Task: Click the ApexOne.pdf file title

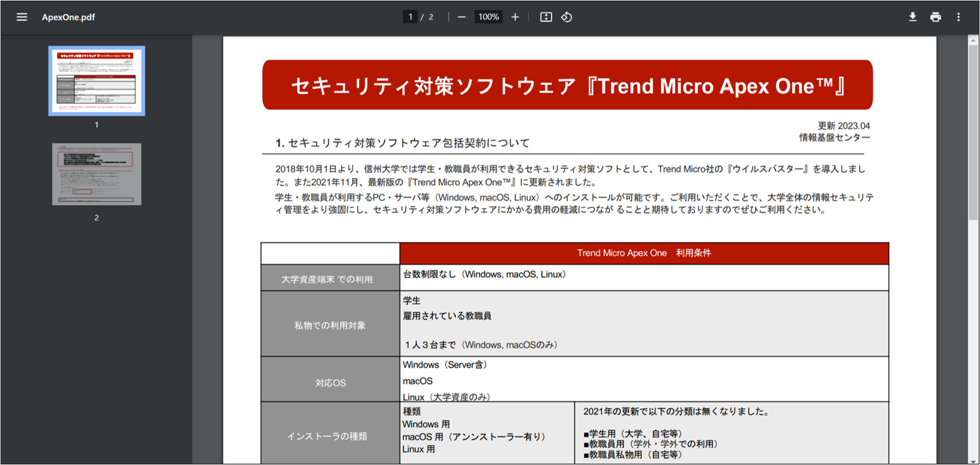Action: coord(68,17)
